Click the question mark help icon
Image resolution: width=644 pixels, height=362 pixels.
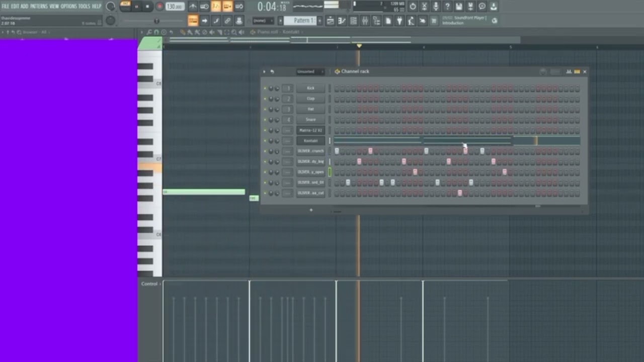[447, 6]
